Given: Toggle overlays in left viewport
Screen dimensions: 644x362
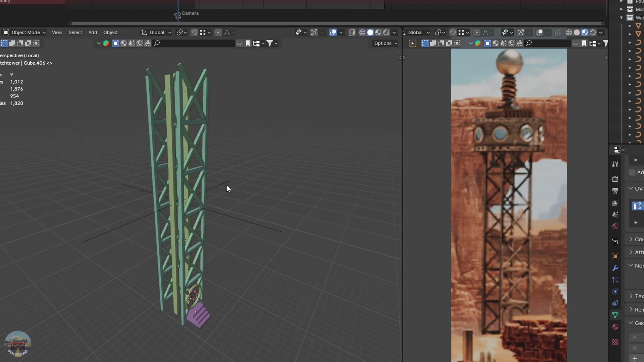Looking at the screenshot, I should [x=333, y=33].
